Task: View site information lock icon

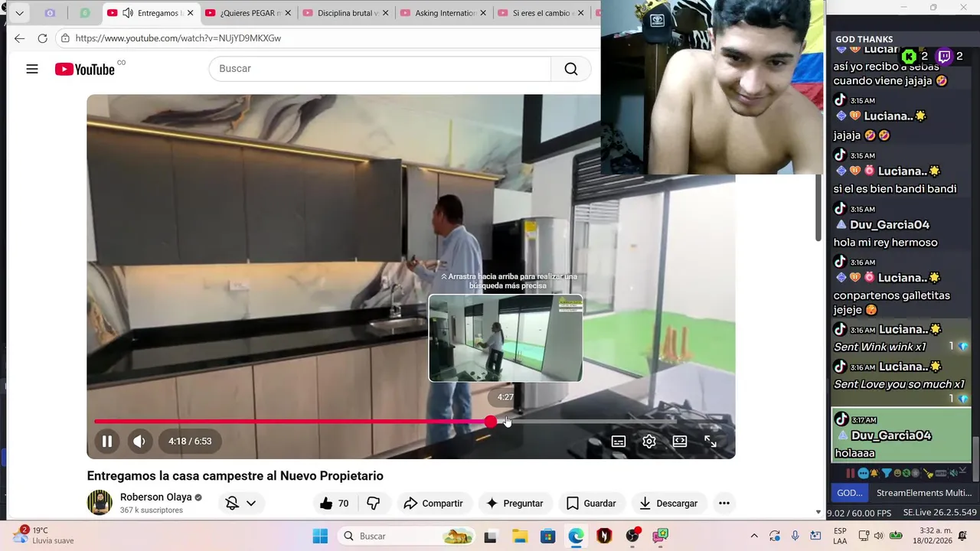Action: pyautogui.click(x=65, y=38)
